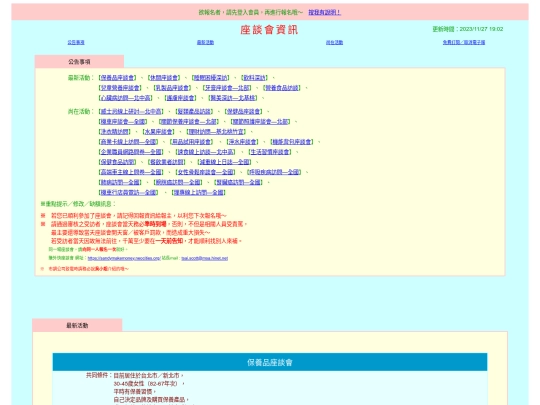Viewport: 540px width, 405px height.
Task: Select the 睡眠困擾深訪 link
Action: [x=210, y=78]
